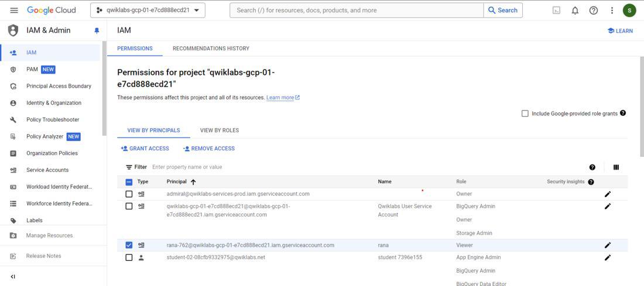Open the Learn more link
The height and width of the screenshot is (286, 644).
282,98
